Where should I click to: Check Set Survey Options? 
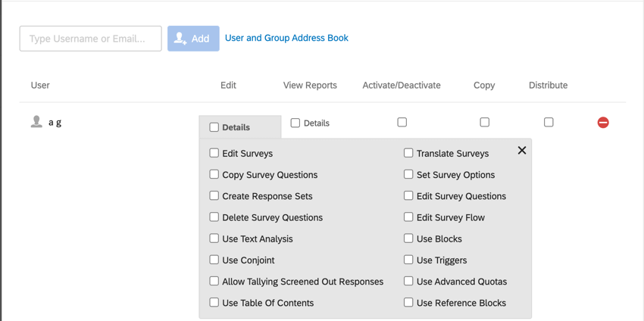408,174
